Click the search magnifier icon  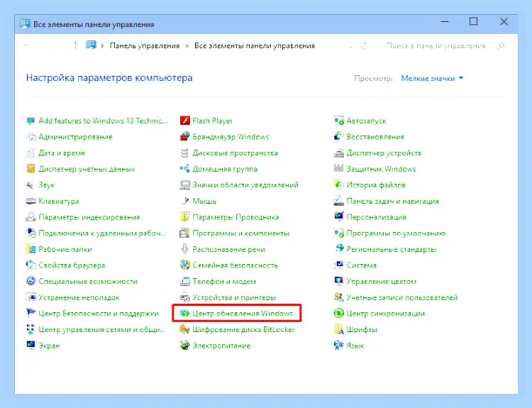point(501,46)
